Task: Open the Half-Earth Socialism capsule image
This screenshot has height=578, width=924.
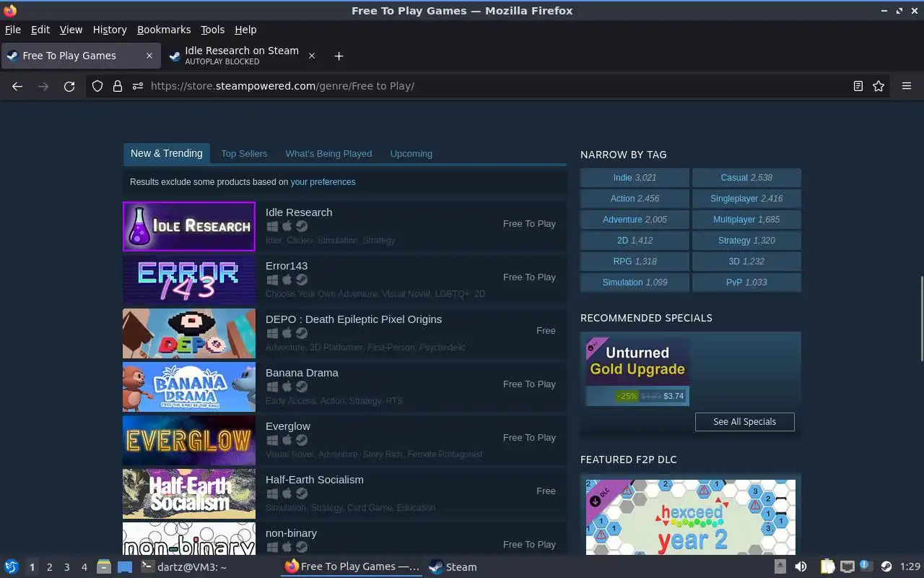Action: 189,493
